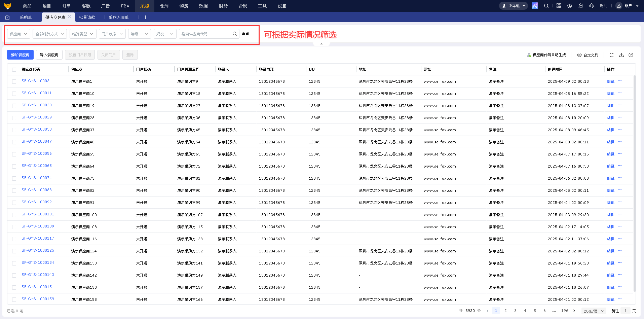Image resolution: width=644 pixels, height=319 pixels.
Task: Open more actions for SF-GYS-100011 row
Action: 620,93
